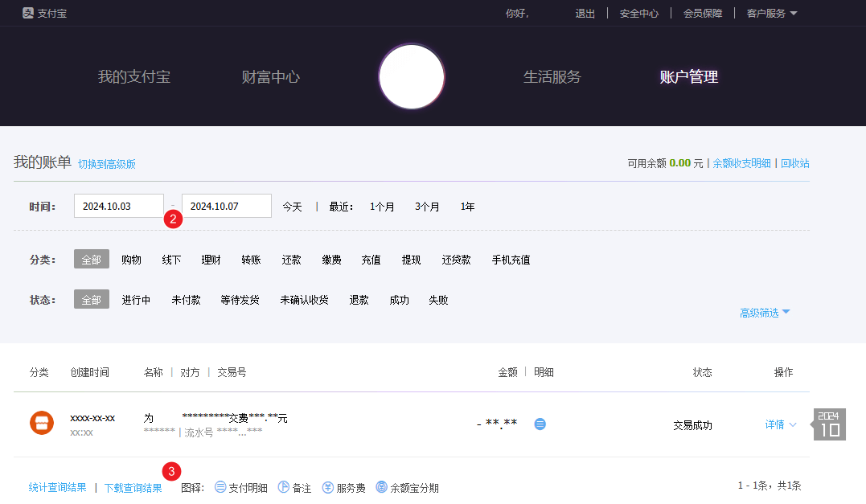Viewport: 866px width, 504px height.
Task: Click the 下载查询结果 link
Action: (x=133, y=487)
